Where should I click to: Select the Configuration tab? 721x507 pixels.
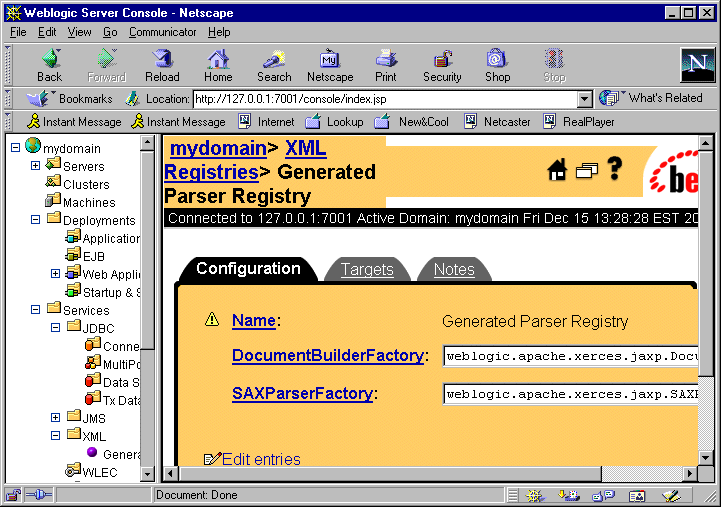[248, 268]
